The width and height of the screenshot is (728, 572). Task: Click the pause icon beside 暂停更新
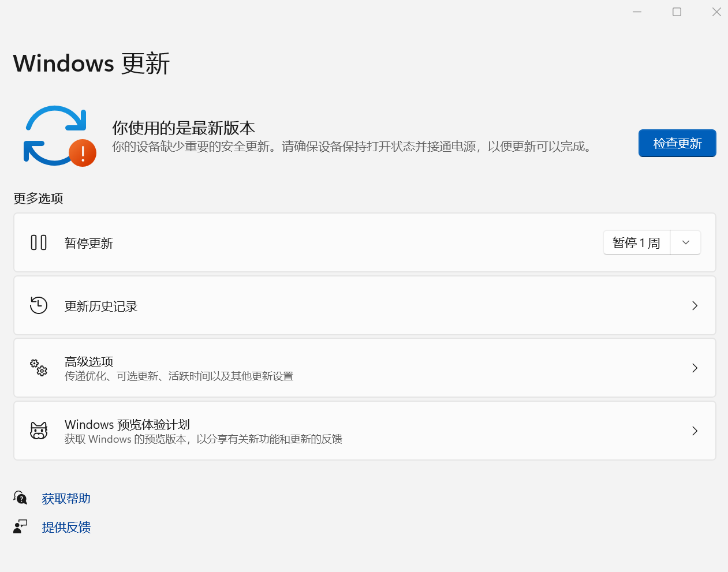coord(39,242)
